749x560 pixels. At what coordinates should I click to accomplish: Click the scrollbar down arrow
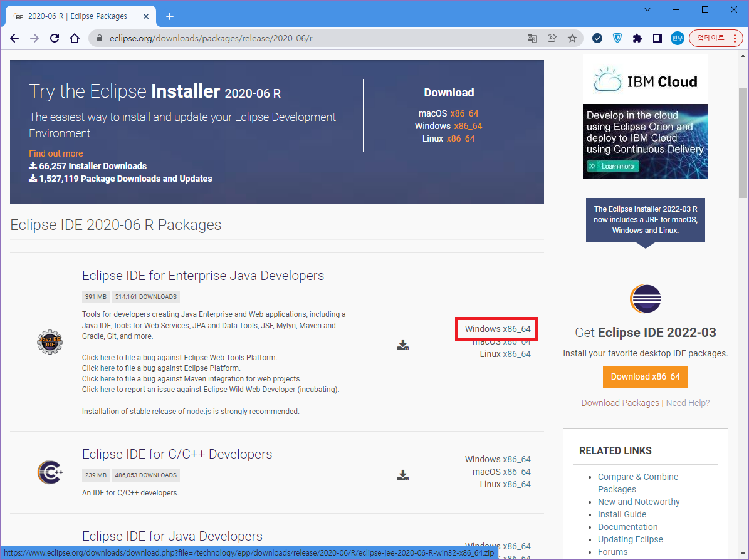pos(743,554)
